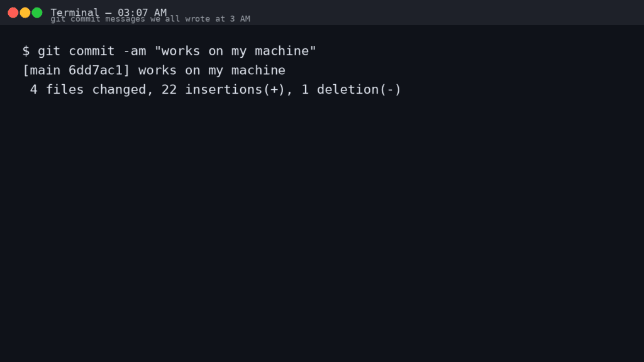Click the green zoom traffic light button
644x362 pixels.
pos(36,12)
